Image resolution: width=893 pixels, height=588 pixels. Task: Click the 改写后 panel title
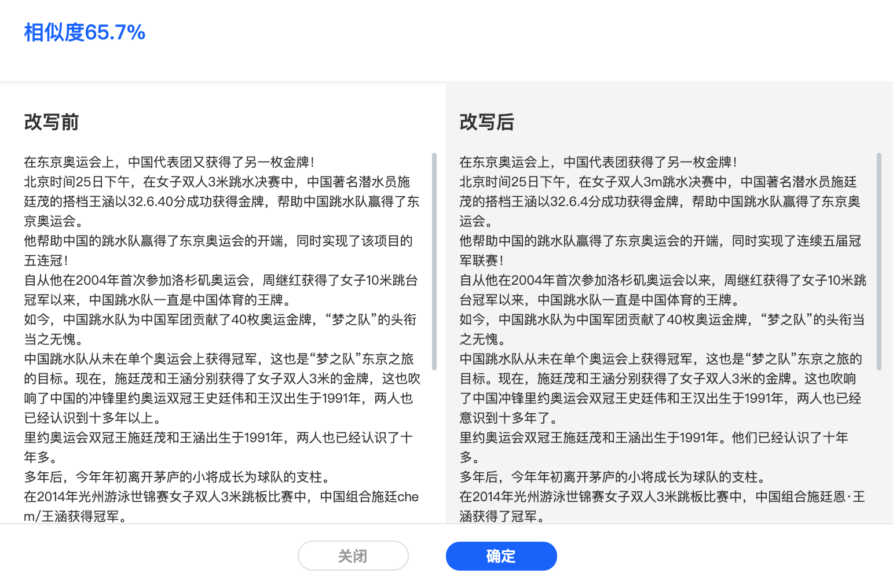tap(487, 122)
